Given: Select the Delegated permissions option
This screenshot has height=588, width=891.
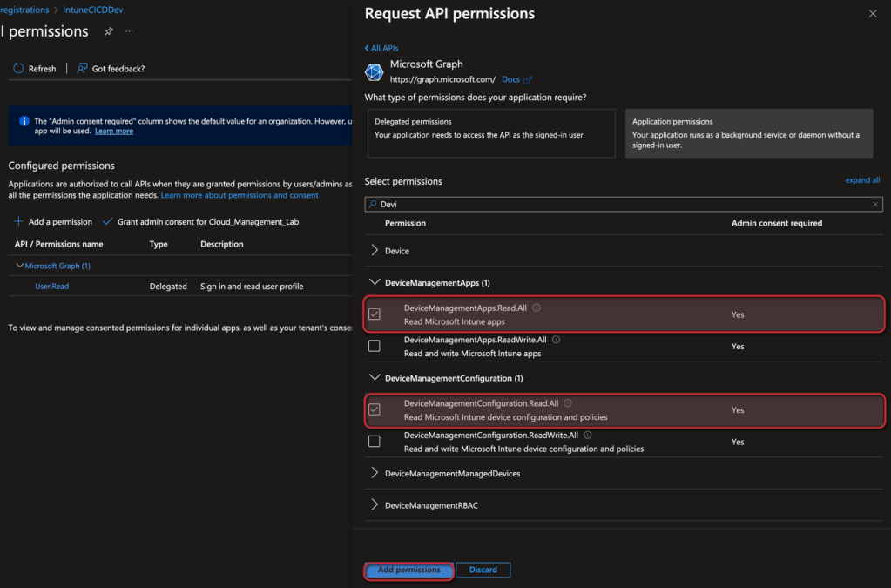Looking at the screenshot, I should (x=490, y=132).
